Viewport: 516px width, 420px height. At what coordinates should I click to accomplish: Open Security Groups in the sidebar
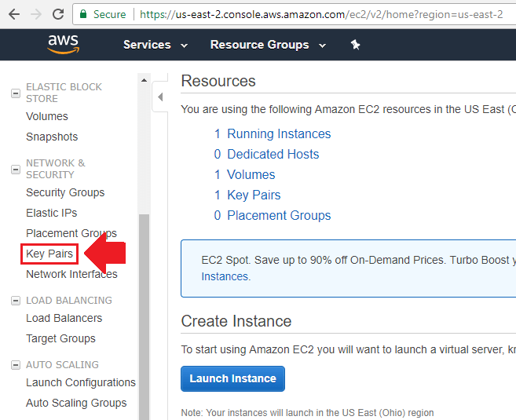(x=65, y=193)
